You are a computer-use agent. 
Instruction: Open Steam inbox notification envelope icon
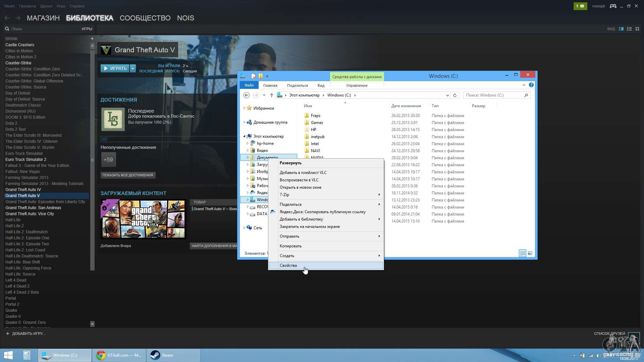[580, 6]
